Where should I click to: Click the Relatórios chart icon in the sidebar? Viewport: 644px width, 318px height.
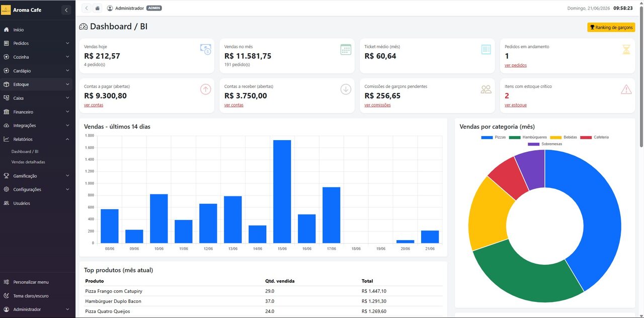click(6, 139)
